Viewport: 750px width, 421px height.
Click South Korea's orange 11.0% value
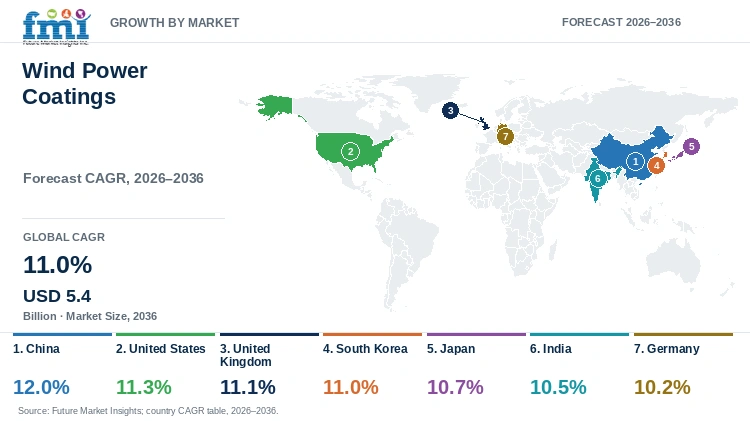pyautogui.click(x=351, y=387)
